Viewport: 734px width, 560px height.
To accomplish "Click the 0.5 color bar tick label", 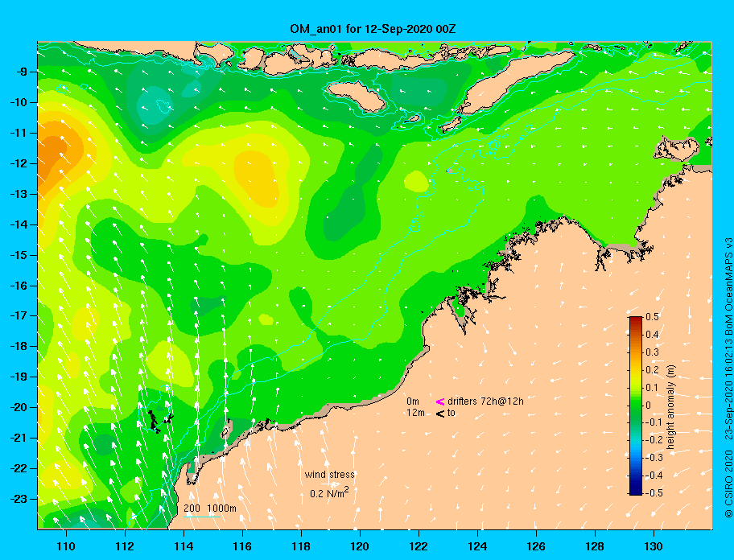I will [x=652, y=317].
